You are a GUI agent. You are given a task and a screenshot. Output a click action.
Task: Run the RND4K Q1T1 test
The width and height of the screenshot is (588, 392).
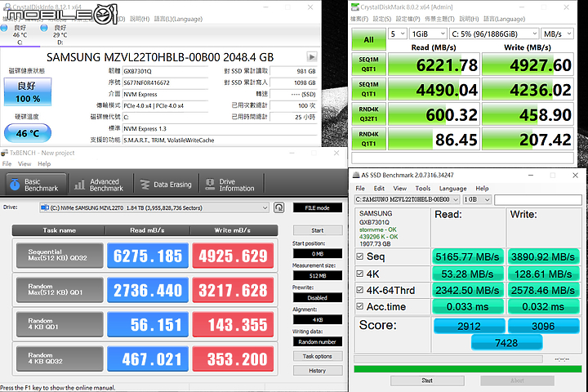368,139
